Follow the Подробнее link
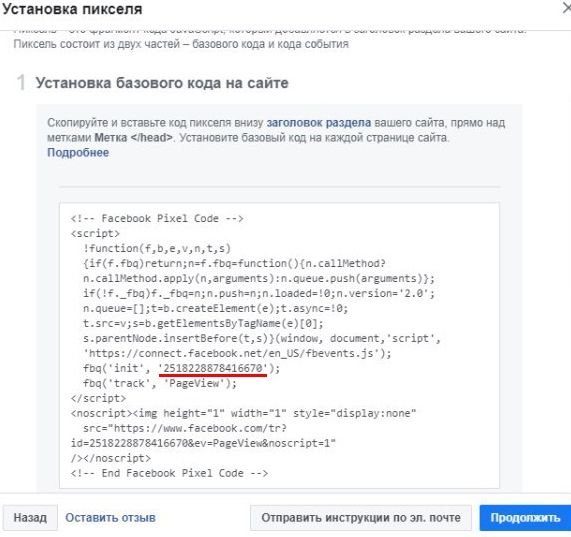Viewport: 571px width, 537px height. (78, 152)
